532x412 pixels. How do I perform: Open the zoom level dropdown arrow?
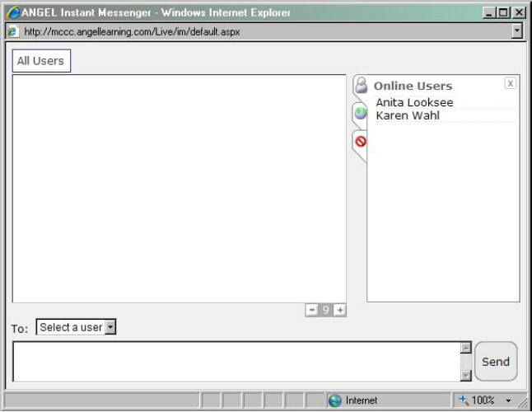click(x=508, y=400)
